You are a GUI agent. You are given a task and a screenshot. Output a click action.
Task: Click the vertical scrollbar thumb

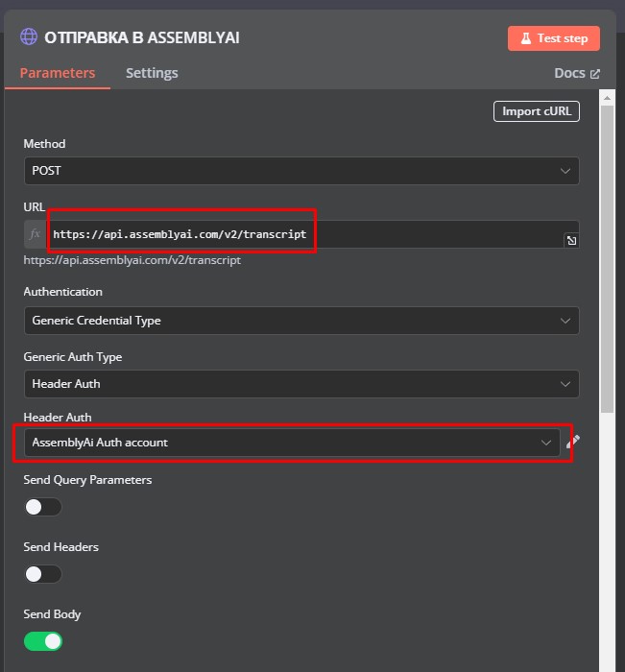[x=607, y=259]
